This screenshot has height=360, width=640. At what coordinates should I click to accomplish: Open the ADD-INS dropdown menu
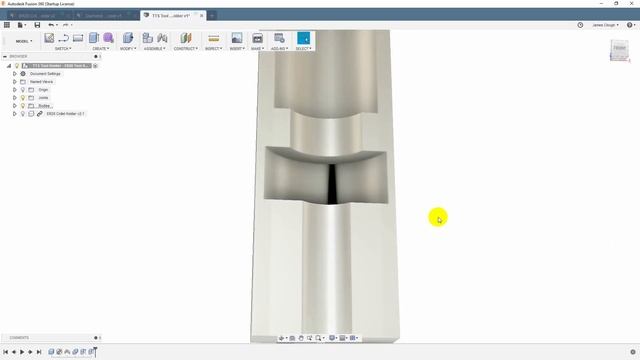[x=280, y=49]
